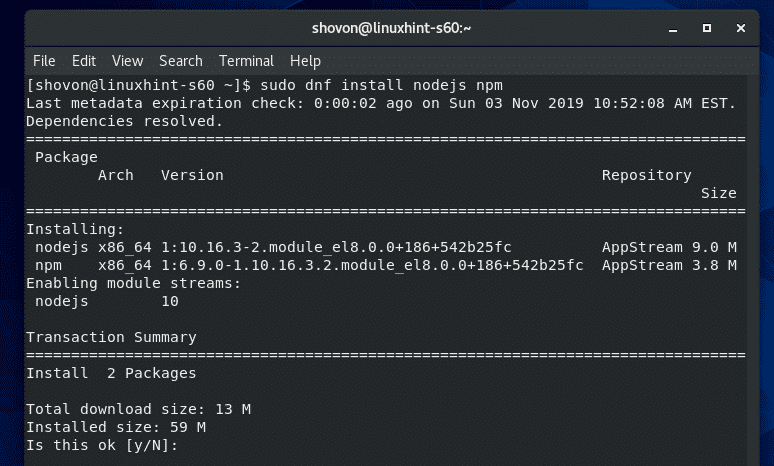The image size is (774, 466).
Task: Click the Transaction Summary heading
Action: pos(111,337)
